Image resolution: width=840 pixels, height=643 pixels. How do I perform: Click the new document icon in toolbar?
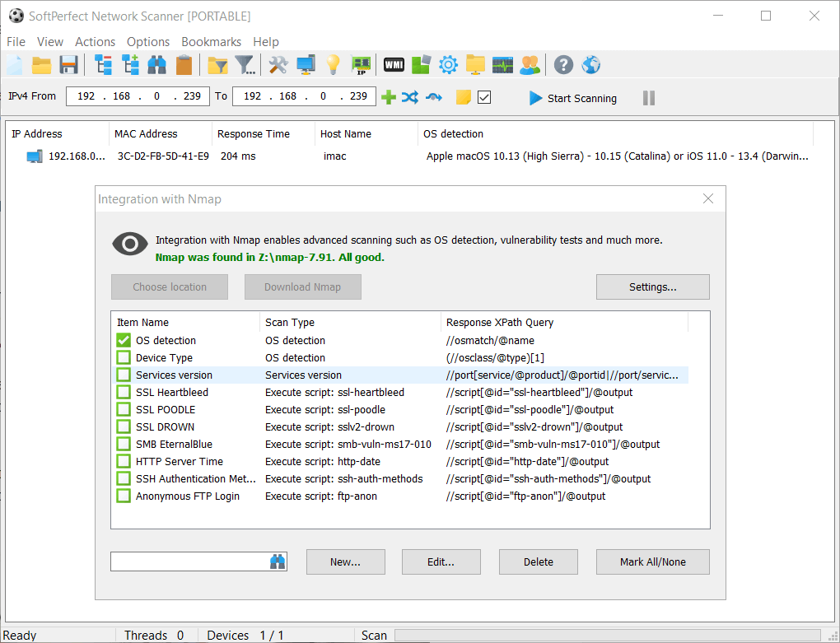click(x=15, y=65)
